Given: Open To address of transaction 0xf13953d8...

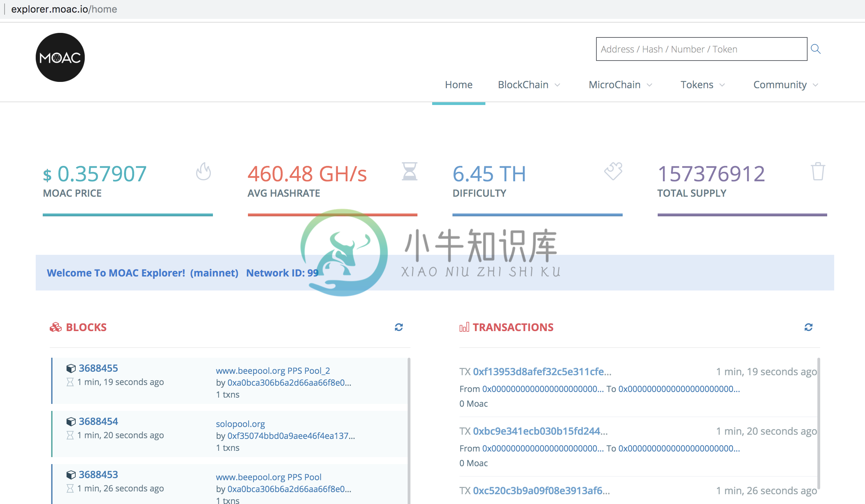Looking at the screenshot, I should [679, 389].
